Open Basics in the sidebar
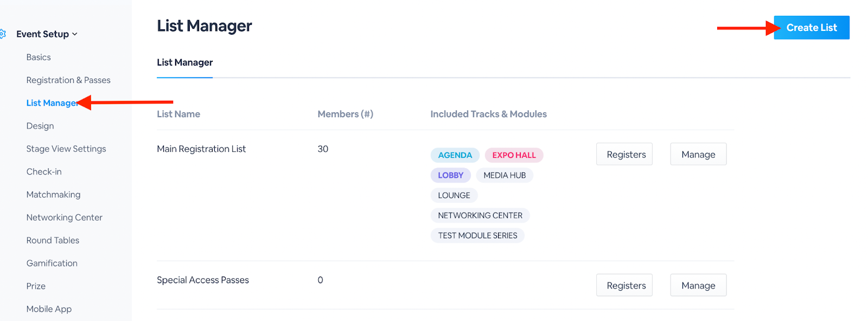Screen dimensions: 868x321 click(39, 57)
